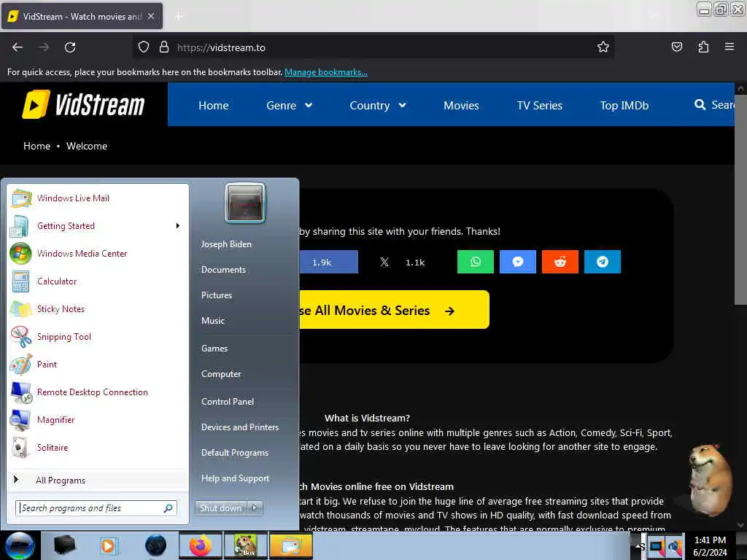The width and height of the screenshot is (747, 560).
Task: Open Computer from Start menu
Action: [221, 374]
